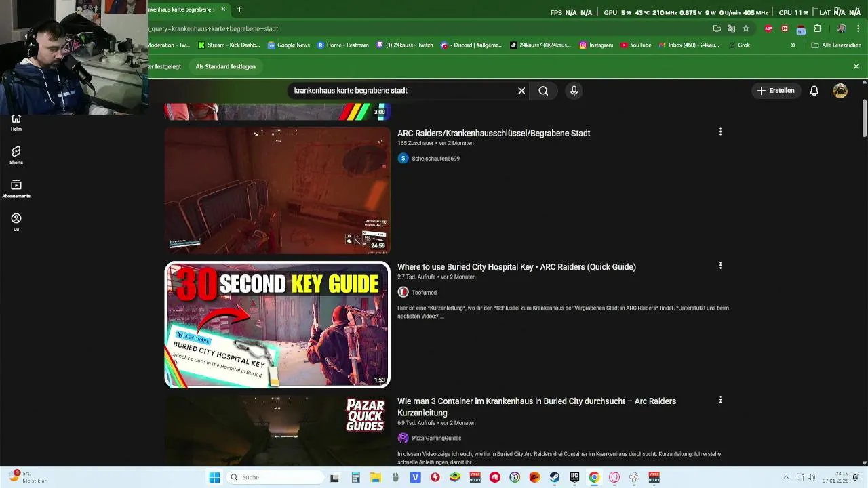
Task: Open the browser Extensions puzzle icon
Action: [817, 28]
